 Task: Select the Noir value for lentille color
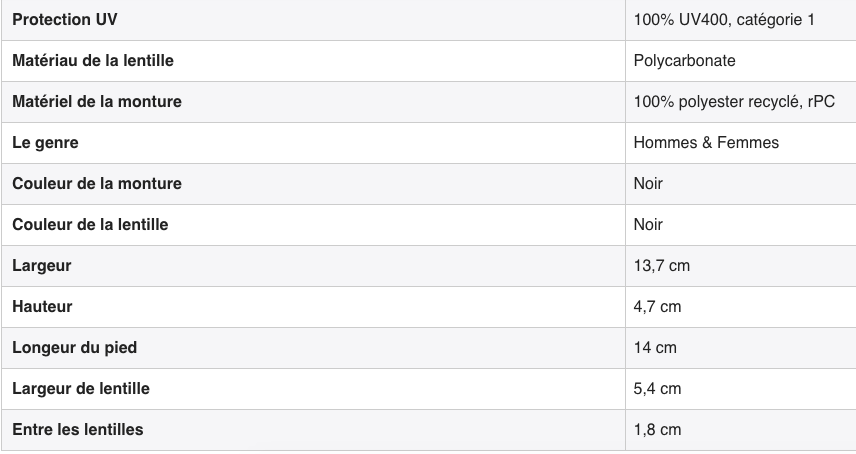[648, 224]
